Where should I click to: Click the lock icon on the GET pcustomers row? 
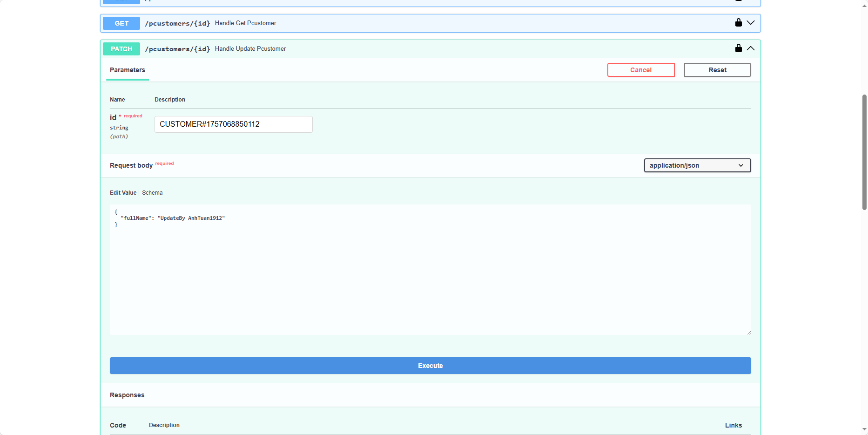[738, 23]
